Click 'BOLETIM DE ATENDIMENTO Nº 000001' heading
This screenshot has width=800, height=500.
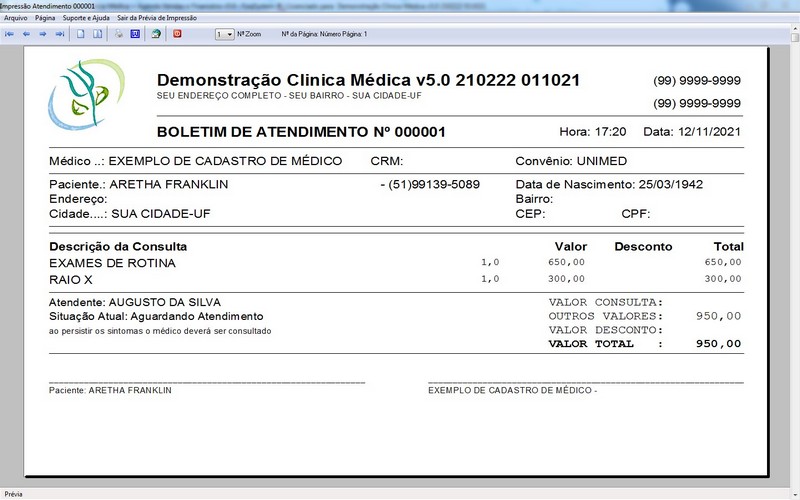(x=301, y=132)
